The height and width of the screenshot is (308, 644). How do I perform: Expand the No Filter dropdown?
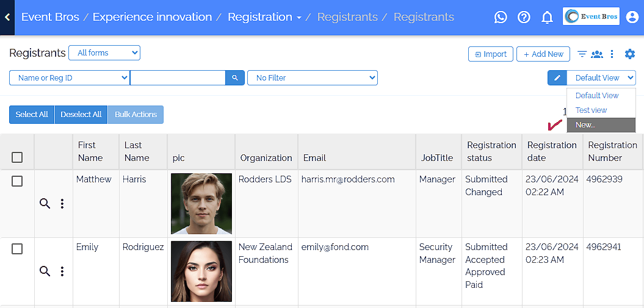click(312, 78)
